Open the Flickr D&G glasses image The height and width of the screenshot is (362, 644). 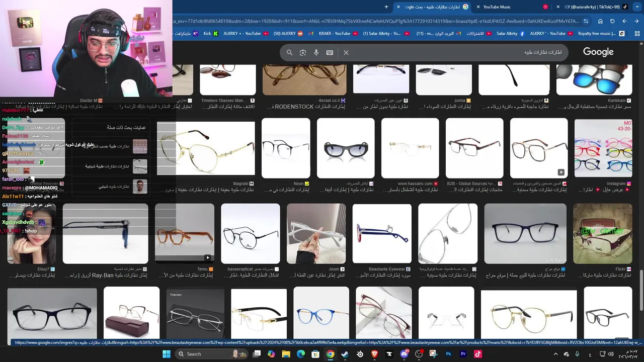603,234
